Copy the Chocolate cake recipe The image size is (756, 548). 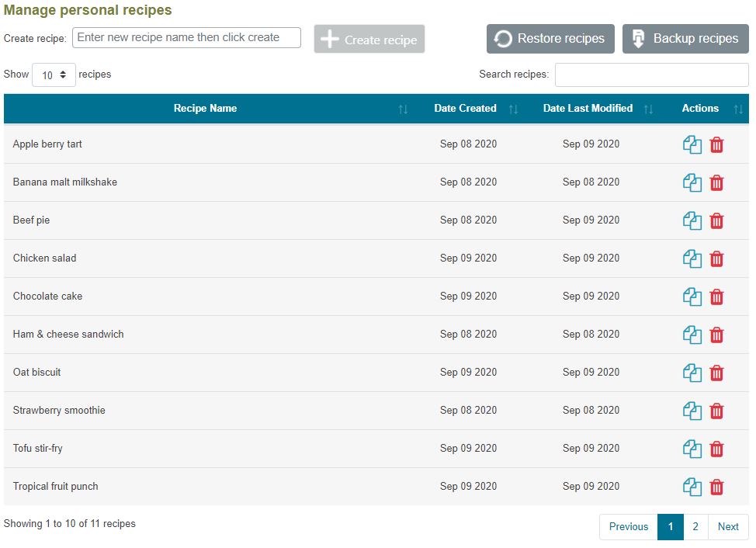click(692, 297)
